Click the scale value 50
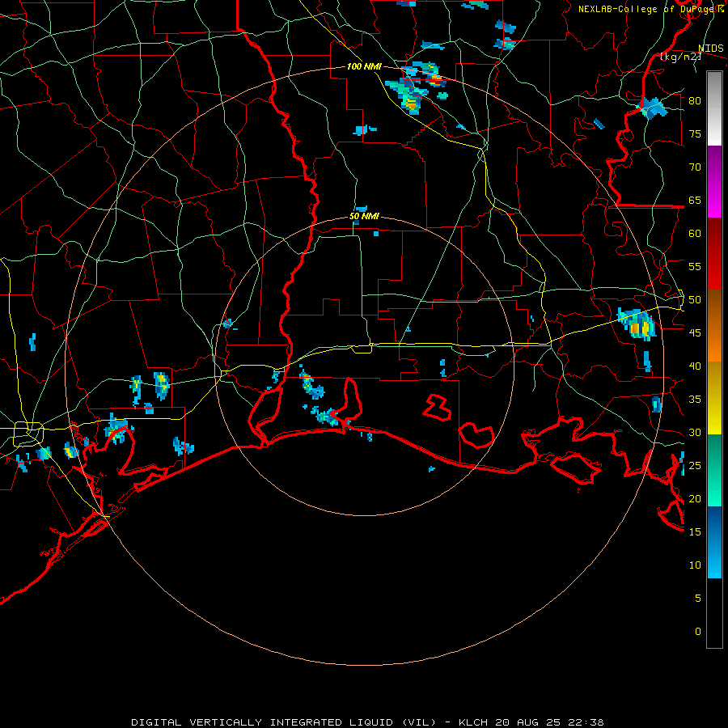Viewport: 728px width, 728px height. point(695,300)
